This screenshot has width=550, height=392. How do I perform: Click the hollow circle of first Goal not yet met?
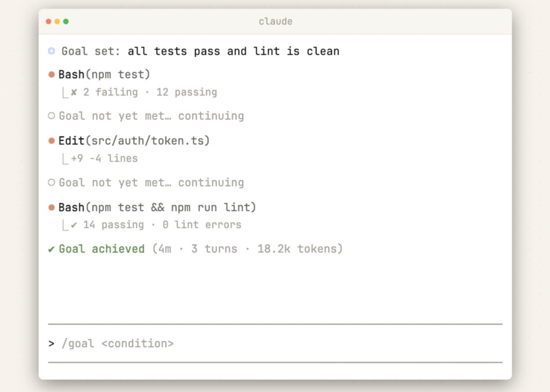pos(52,115)
